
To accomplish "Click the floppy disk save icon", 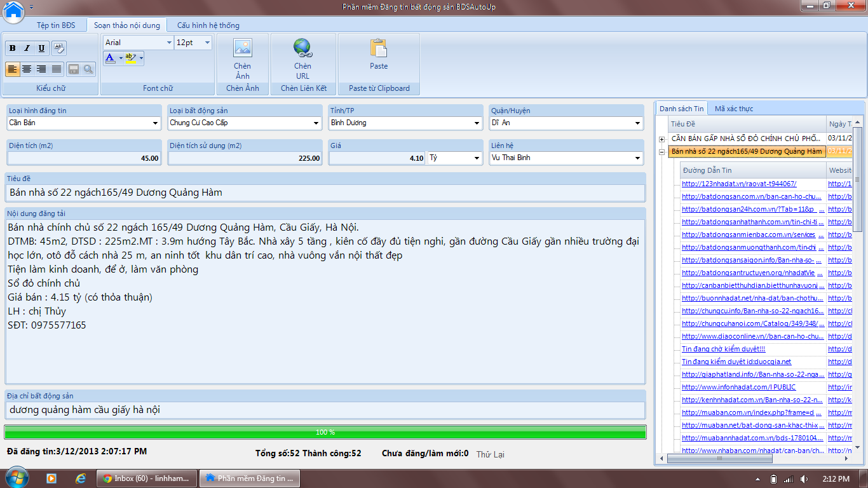I will (x=74, y=69).
